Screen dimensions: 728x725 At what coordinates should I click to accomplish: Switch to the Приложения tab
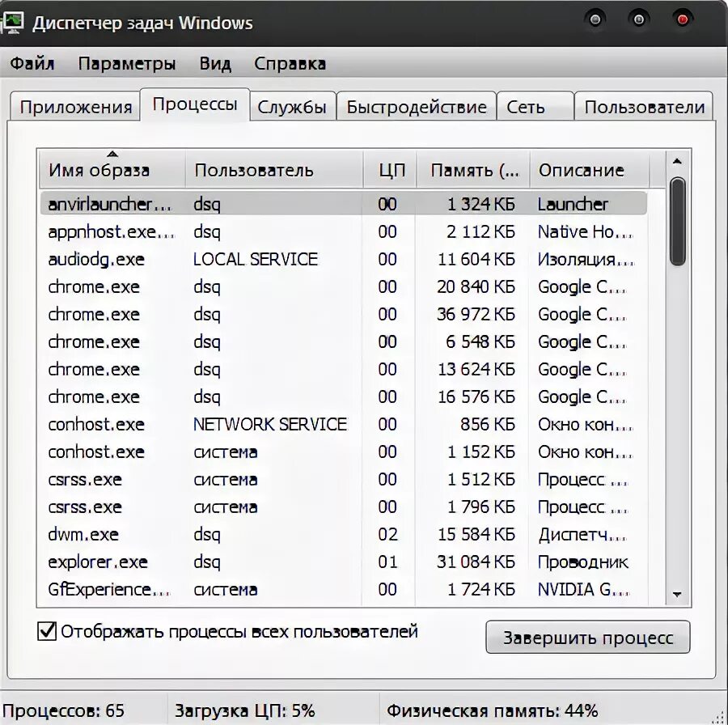click(x=76, y=107)
